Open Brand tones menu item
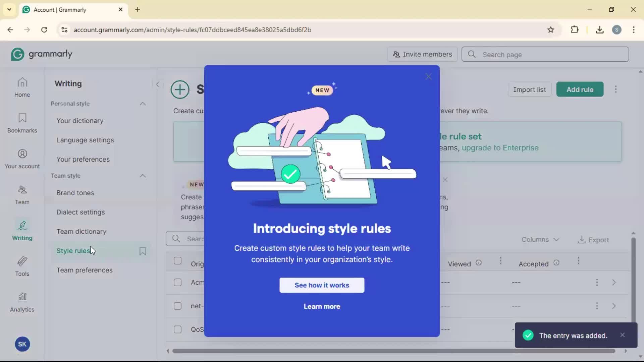 pos(75,193)
